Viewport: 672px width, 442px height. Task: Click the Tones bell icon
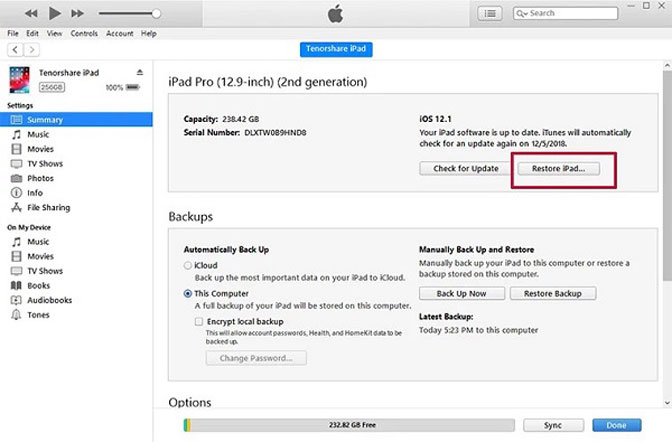[x=16, y=315]
